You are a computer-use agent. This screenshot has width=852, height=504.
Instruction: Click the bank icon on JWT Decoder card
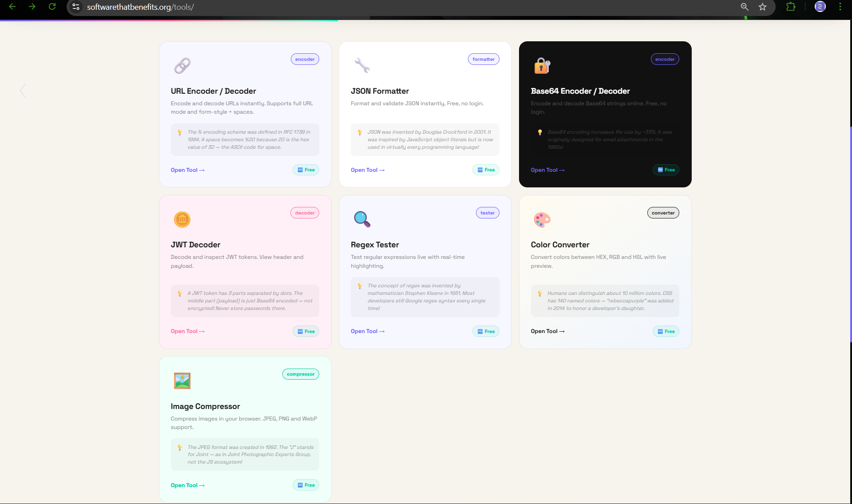coord(182,219)
